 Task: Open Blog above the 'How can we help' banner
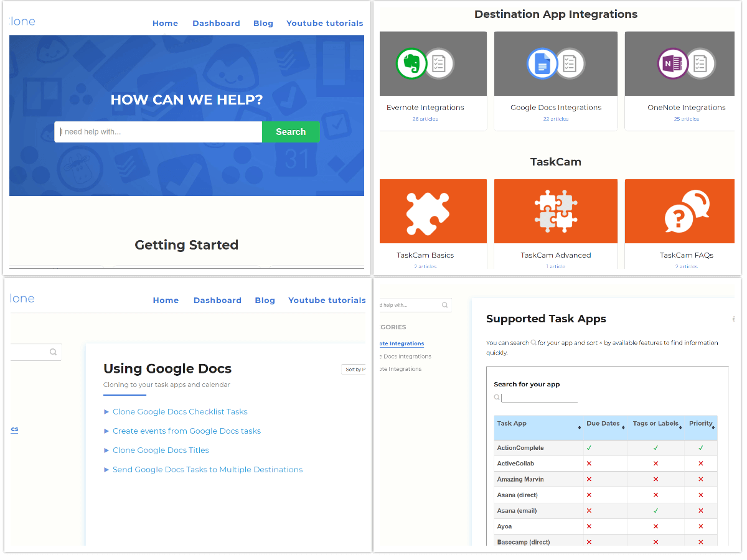point(263,24)
